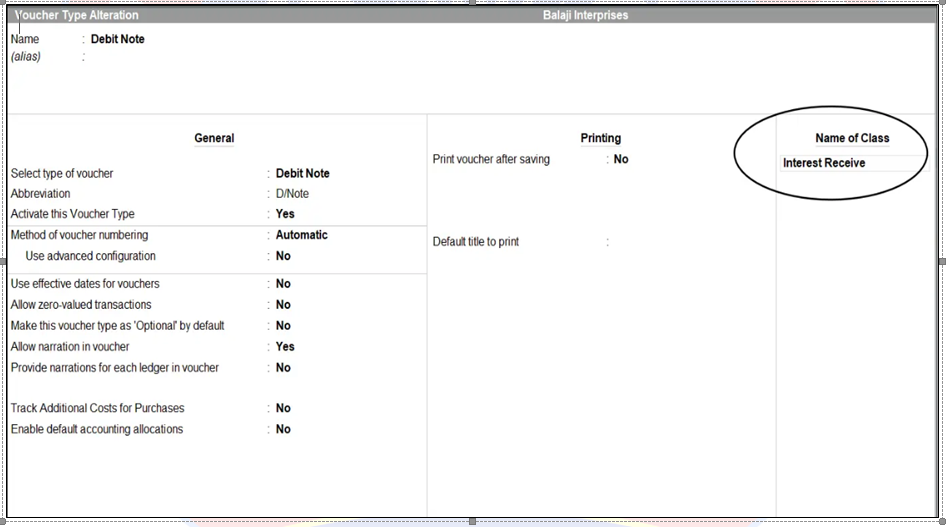Switch the Allow zero-valued transactions value

pyautogui.click(x=283, y=305)
